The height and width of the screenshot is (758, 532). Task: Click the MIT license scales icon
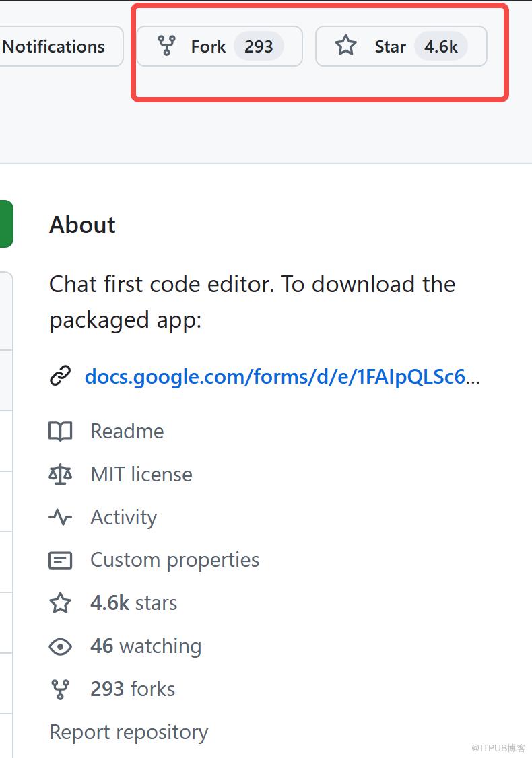(x=61, y=474)
